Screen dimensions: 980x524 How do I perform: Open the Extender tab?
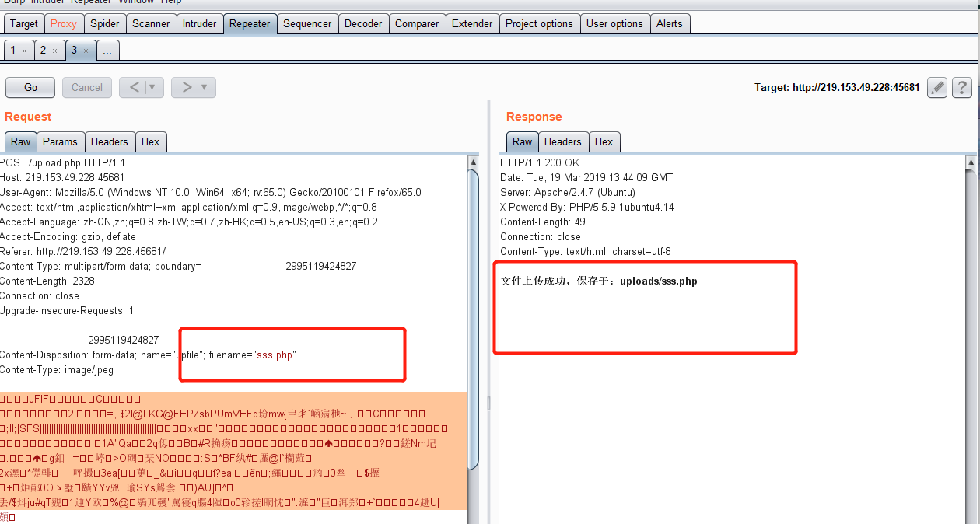pos(472,23)
